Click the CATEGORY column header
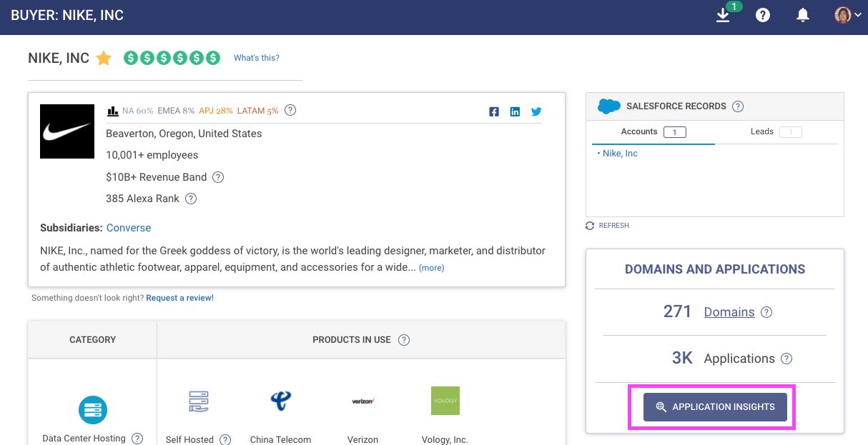The image size is (868, 445). pos(93,340)
